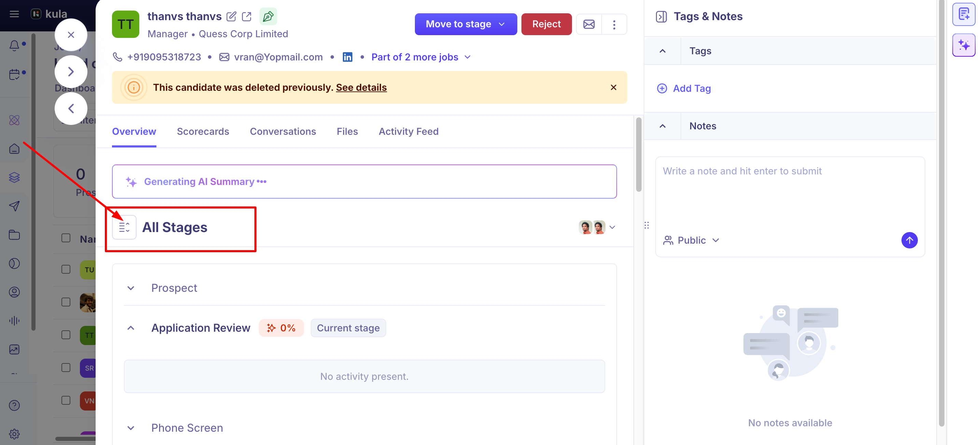This screenshot has width=980, height=445.
Task: Click the All Stages list toggle icon
Action: [x=124, y=227]
